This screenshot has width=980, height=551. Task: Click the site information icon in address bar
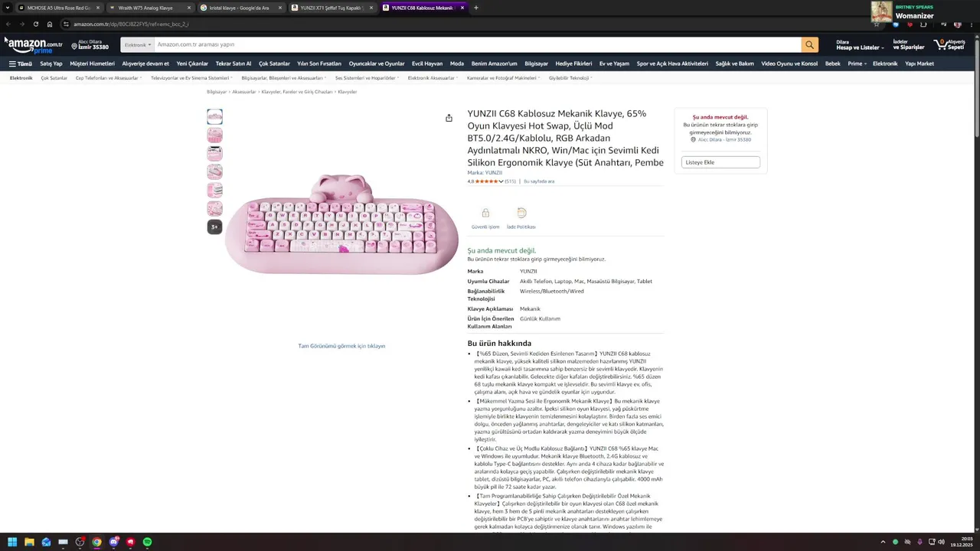coord(66,24)
